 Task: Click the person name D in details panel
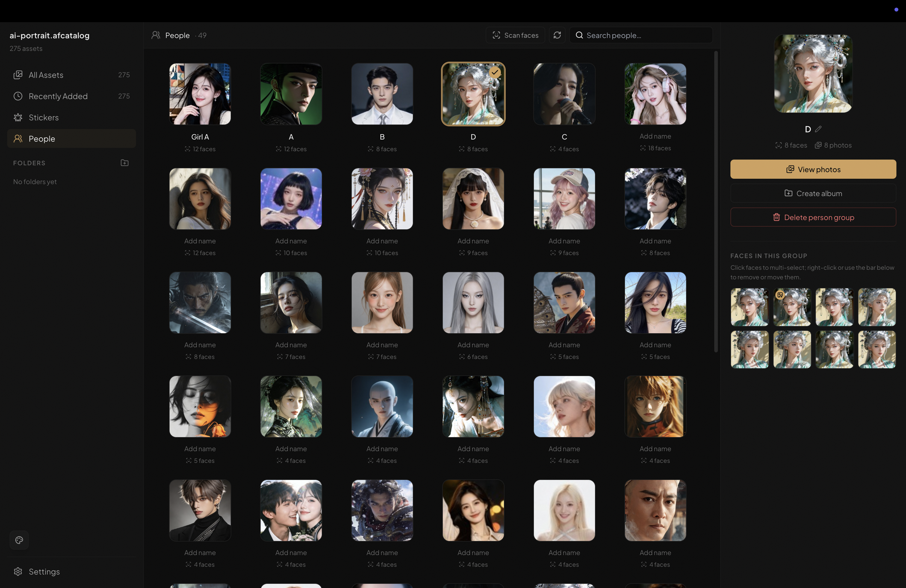tap(807, 129)
